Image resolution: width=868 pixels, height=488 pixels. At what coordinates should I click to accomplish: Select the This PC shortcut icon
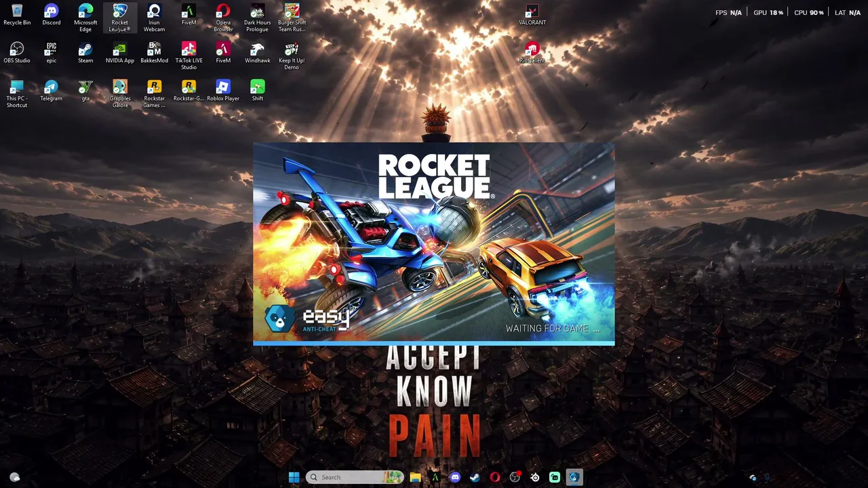point(17,94)
